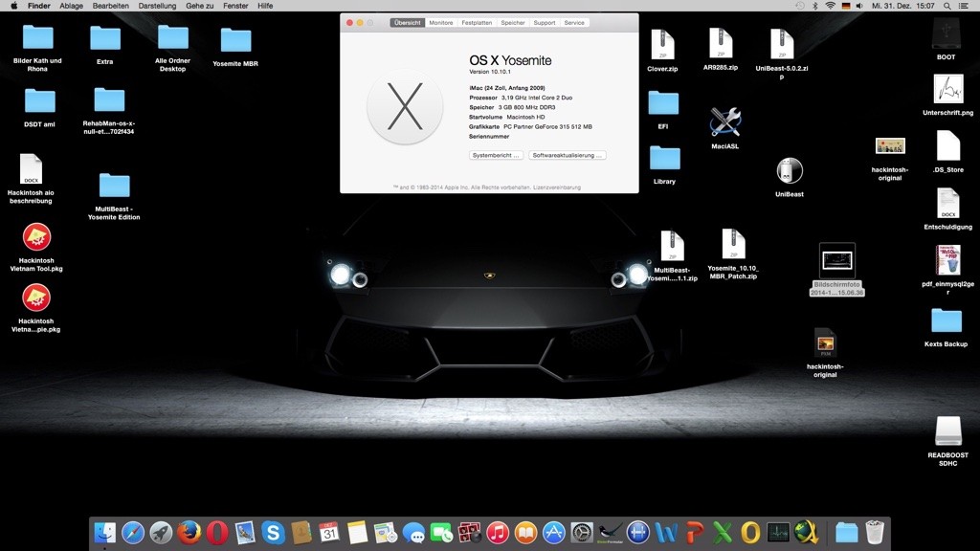Select the Bildschirmfoto screenshot thumbnail
The height and width of the screenshot is (551, 980).
[836, 260]
